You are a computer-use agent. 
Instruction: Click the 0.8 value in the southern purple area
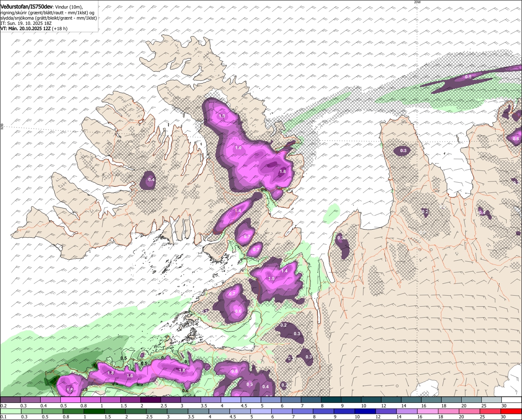coord(234,371)
